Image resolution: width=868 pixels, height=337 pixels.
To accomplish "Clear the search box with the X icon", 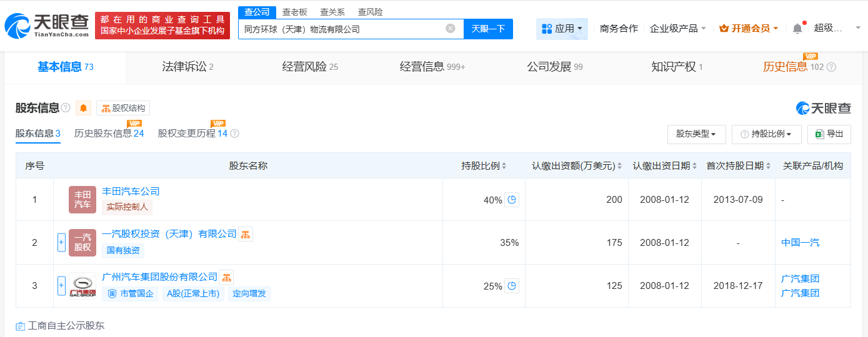I will pyautogui.click(x=450, y=29).
